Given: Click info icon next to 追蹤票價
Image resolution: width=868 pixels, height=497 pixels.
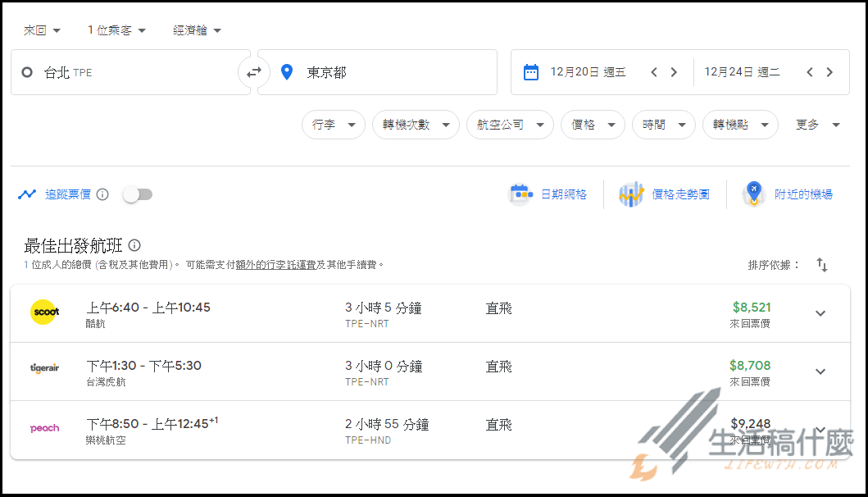Looking at the screenshot, I should point(102,194).
